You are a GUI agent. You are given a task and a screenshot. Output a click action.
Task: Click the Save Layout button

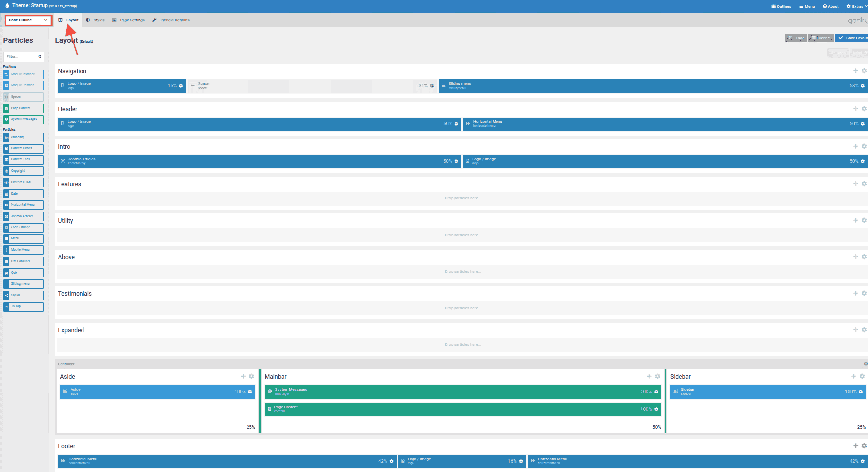coord(852,38)
